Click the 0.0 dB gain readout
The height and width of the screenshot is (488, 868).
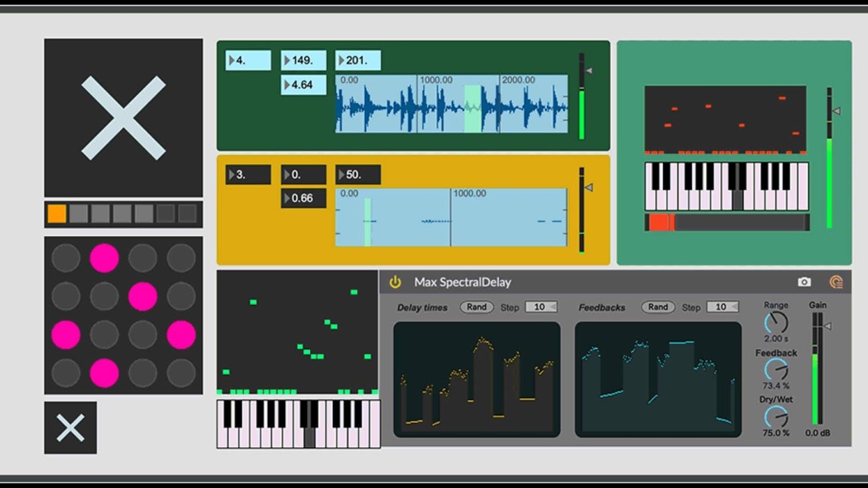(817, 433)
